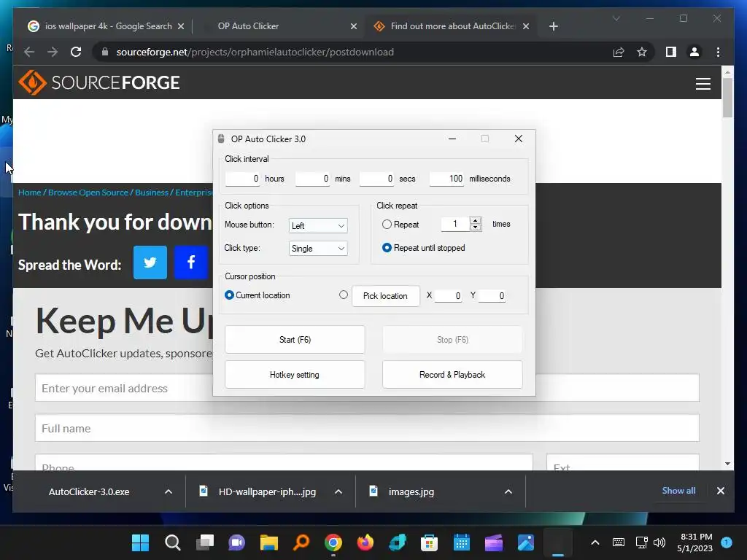Open the Mouse button dropdown
Screen dimensions: 747x560
point(318,226)
